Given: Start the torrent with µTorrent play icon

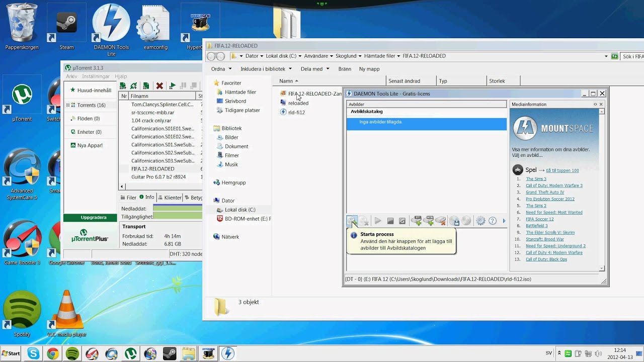Looking at the screenshot, I should pyautogui.click(x=173, y=86).
